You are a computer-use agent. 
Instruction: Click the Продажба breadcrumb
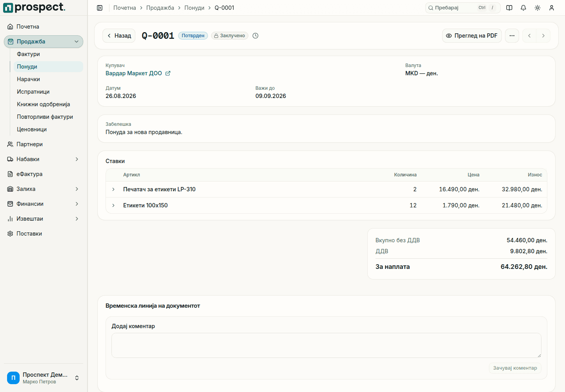coord(160,8)
